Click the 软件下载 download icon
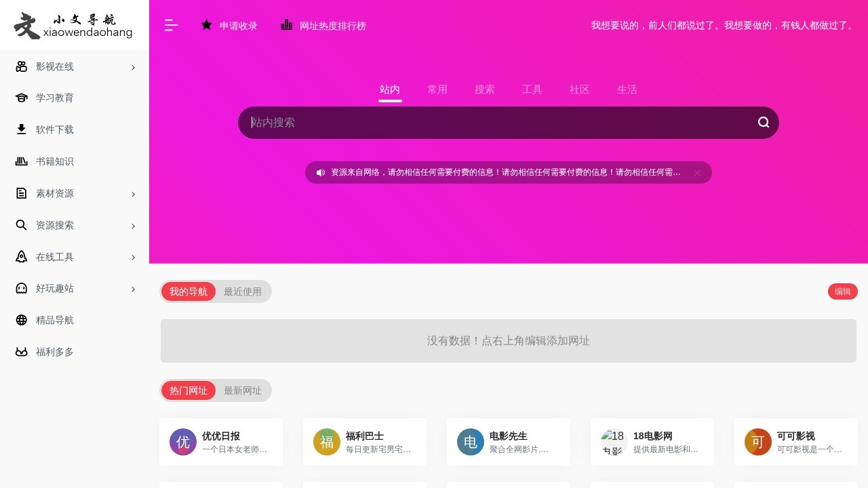Image resolution: width=868 pixels, height=488 pixels. tap(21, 129)
